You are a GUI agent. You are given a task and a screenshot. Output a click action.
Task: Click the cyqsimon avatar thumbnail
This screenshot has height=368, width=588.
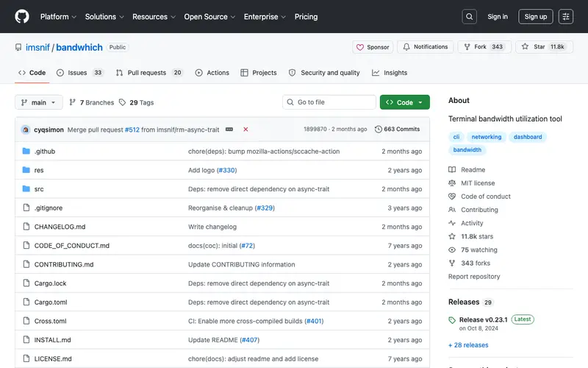pos(26,130)
